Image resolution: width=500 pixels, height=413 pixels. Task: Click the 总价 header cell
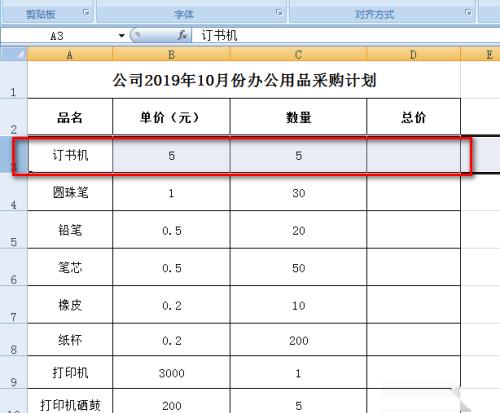(413, 117)
